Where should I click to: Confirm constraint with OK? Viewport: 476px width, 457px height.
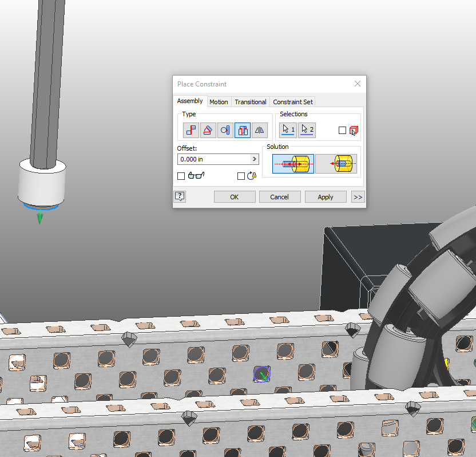(x=235, y=197)
